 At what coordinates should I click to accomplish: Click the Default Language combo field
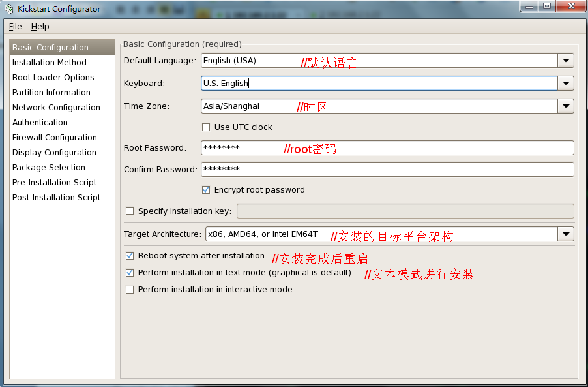(x=379, y=61)
